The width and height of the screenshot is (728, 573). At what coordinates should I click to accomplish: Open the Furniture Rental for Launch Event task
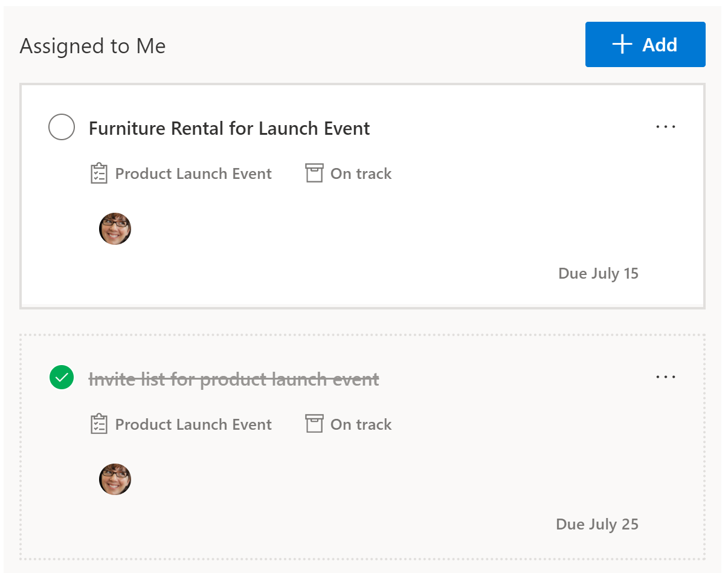(x=229, y=128)
